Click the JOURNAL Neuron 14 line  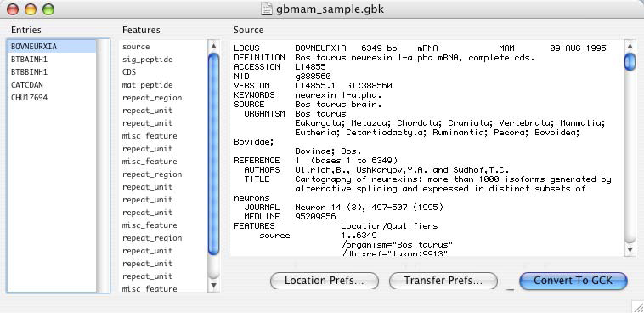(344, 208)
